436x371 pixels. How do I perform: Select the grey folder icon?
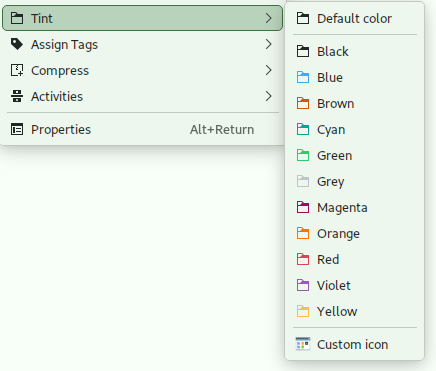click(x=303, y=181)
